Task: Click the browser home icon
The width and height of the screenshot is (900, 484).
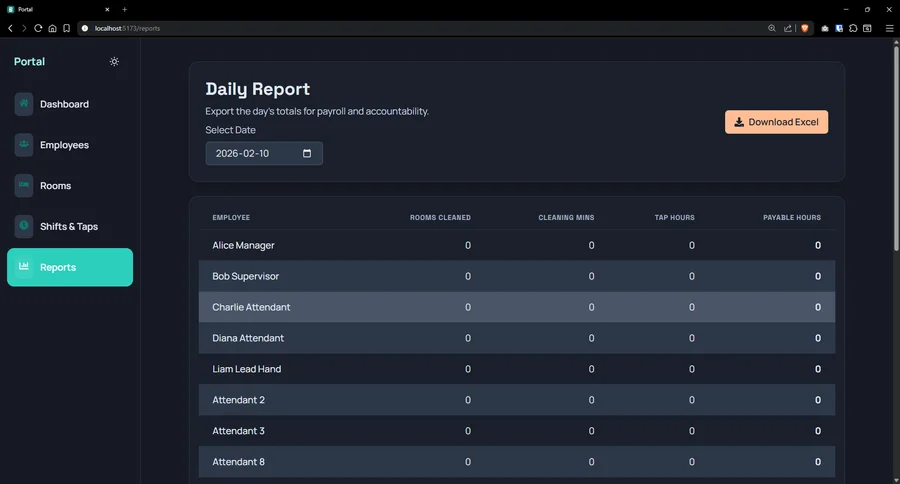Action: click(52, 28)
